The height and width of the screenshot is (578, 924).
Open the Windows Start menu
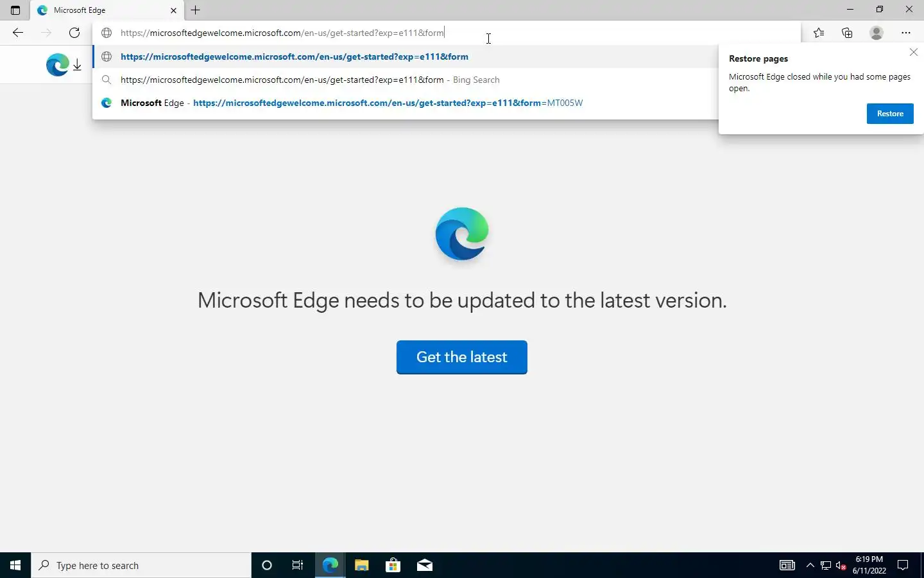click(15, 565)
